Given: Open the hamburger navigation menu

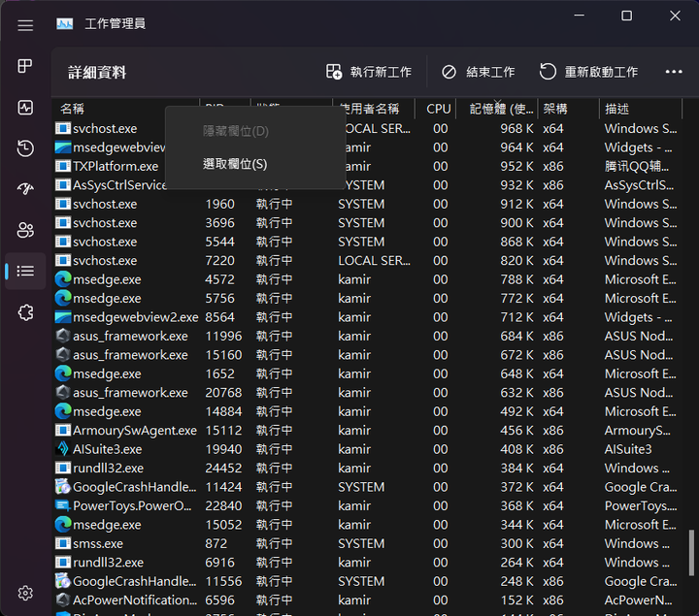Looking at the screenshot, I should pyautogui.click(x=25, y=25).
